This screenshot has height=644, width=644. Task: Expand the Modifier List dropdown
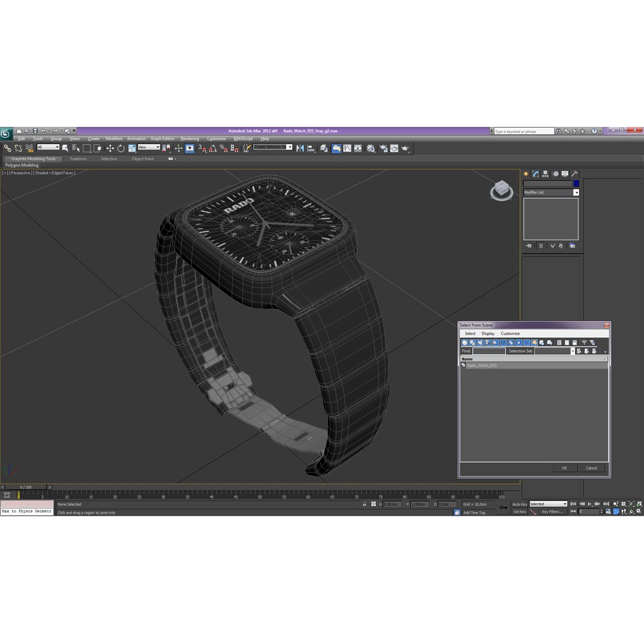tap(576, 192)
